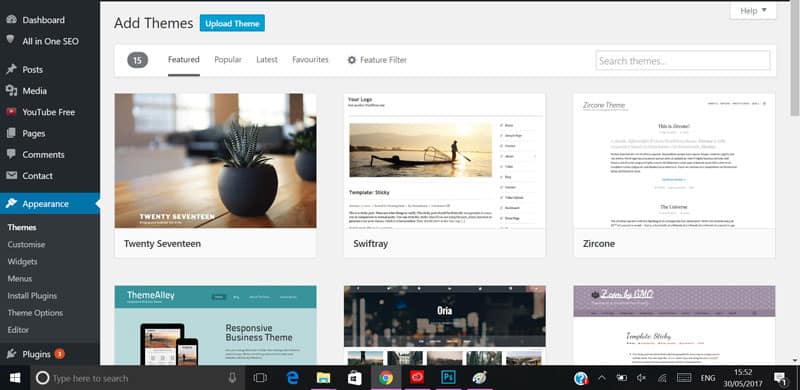The image size is (800, 390).
Task: Click the Comments speech bubble icon
Action: click(11, 154)
